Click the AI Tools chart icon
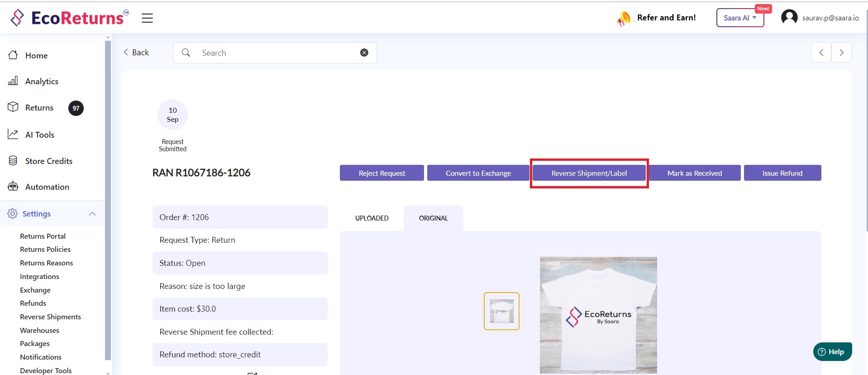Screen dimensions: 868x375 tap(13, 135)
